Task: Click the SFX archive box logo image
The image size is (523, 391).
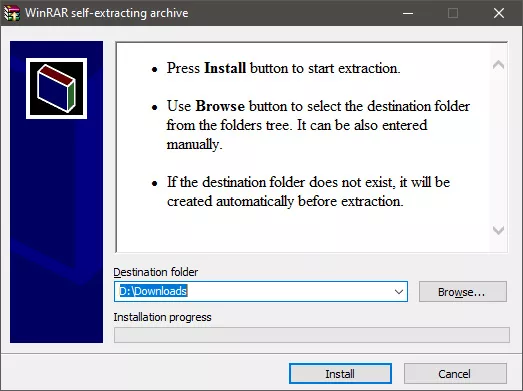Action: click(x=56, y=88)
